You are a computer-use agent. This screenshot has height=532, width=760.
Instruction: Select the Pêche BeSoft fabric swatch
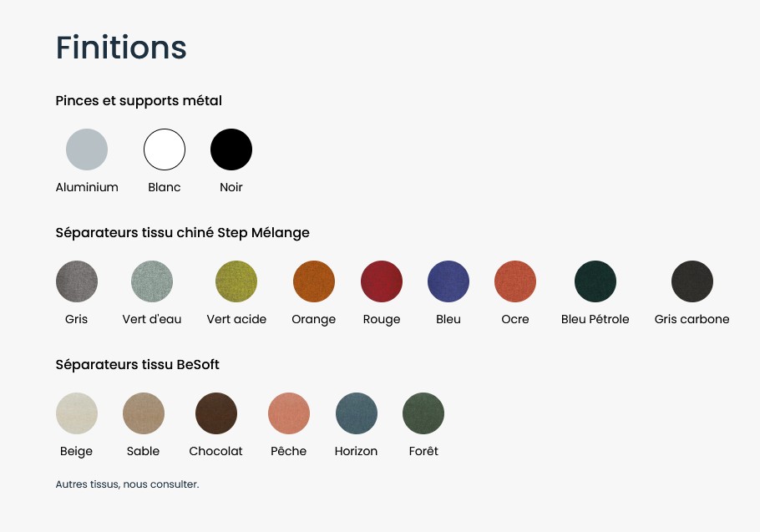pos(289,413)
